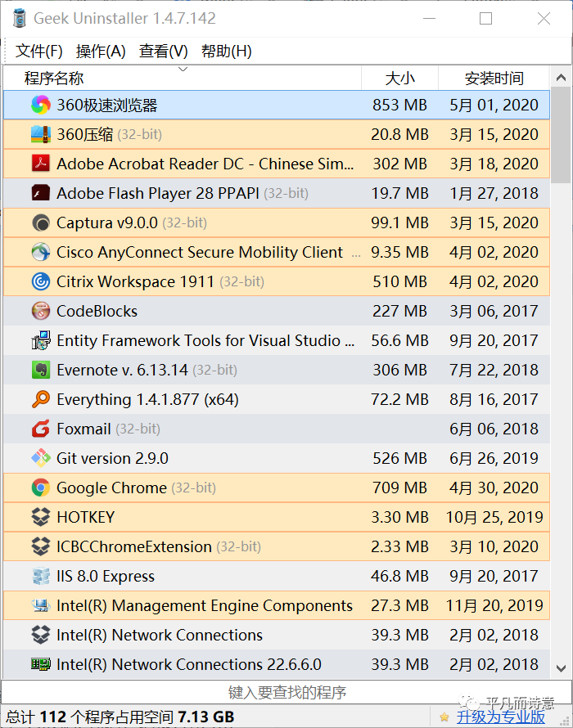Select the Foxmail name text
The width and height of the screenshot is (573, 728).
83,429
